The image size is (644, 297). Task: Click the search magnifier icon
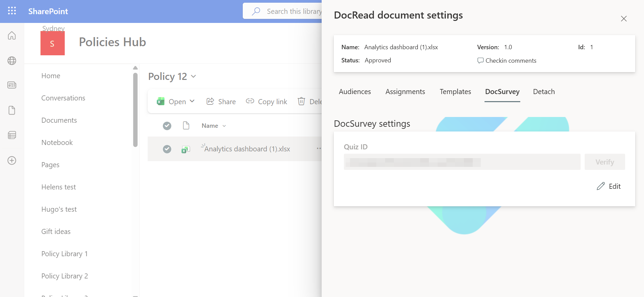[x=256, y=11]
